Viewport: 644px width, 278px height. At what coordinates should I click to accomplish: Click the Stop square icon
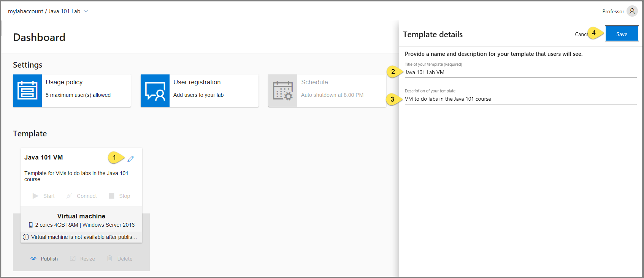tap(111, 196)
